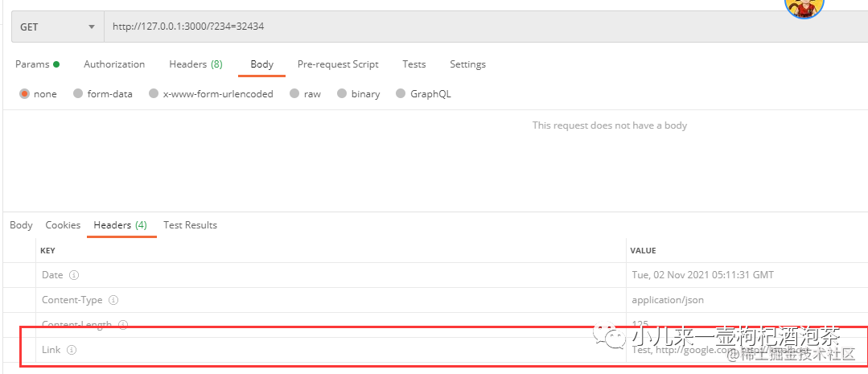
Task: Select the none body type
Action: tap(25, 94)
